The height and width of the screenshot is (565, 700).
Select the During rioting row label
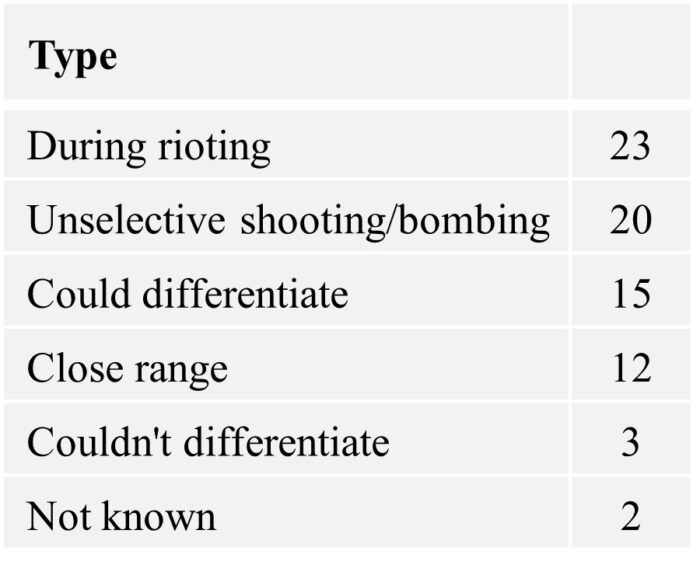click(149, 146)
